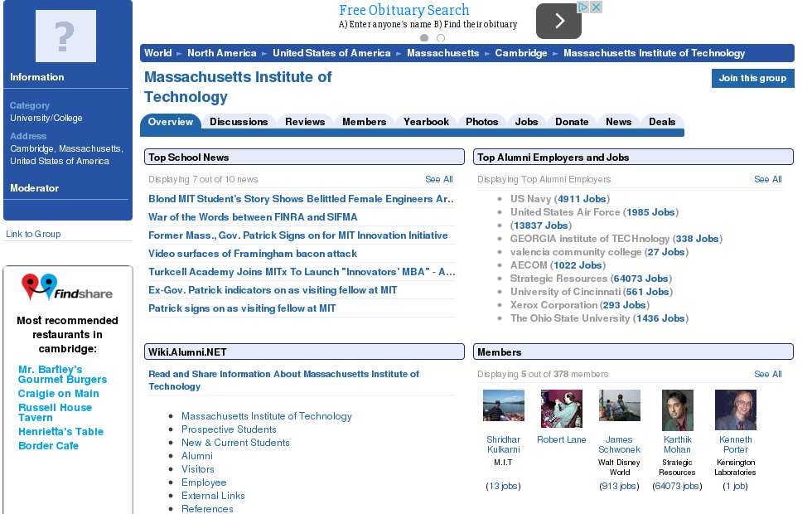
Task: Open Employee wiki link
Action: [204, 482]
